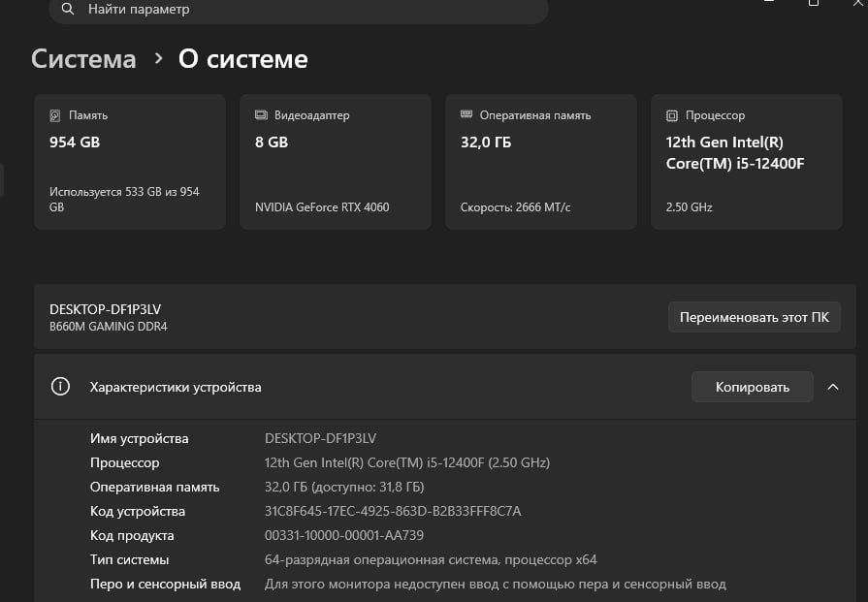Select 'Имя устройства' value DESKTOP-DF1P3LV
Viewport: 868px width, 602px height.
pyautogui.click(x=320, y=438)
